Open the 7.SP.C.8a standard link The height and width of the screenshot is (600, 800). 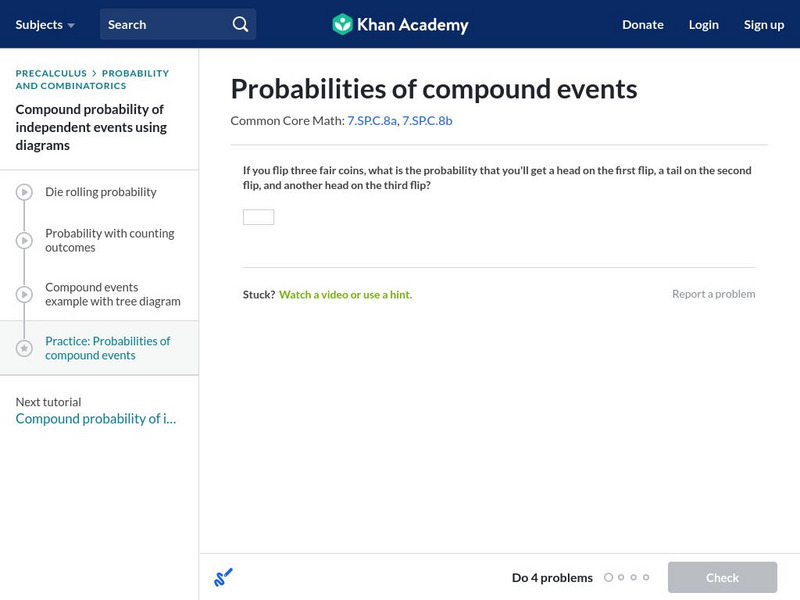point(371,121)
